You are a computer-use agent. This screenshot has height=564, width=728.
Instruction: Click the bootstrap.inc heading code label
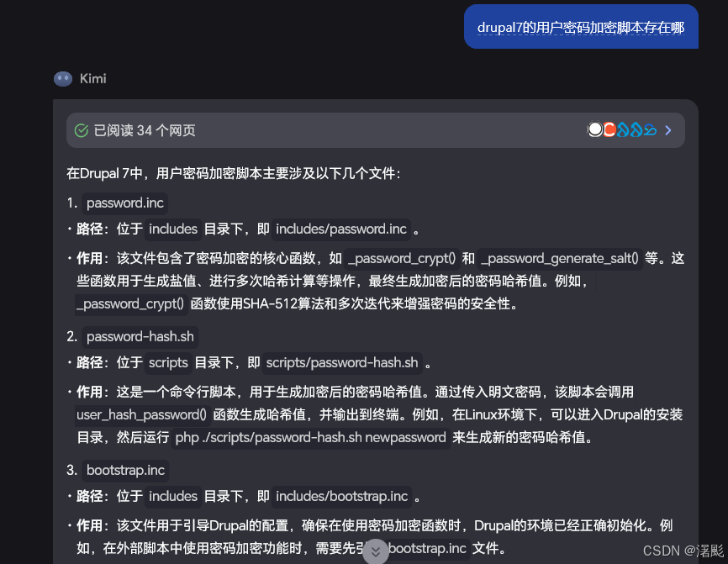[x=125, y=470]
